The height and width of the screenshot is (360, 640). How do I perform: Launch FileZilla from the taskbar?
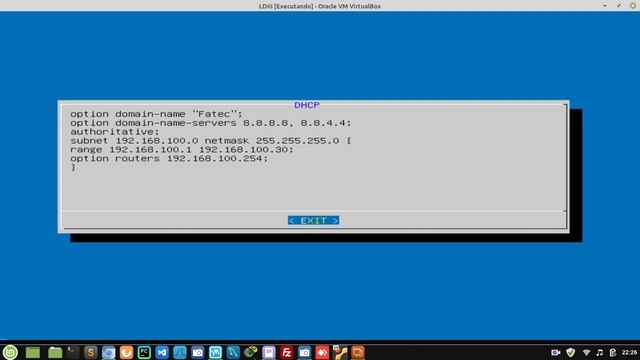(x=287, y=352)
